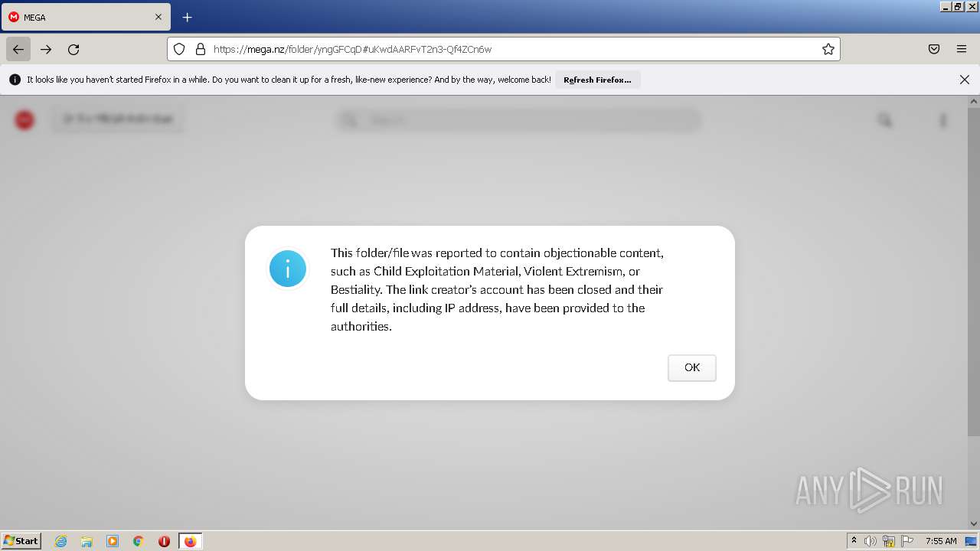
Task: Open Windows Media Player from taskbar
Action: coord(113,541)
